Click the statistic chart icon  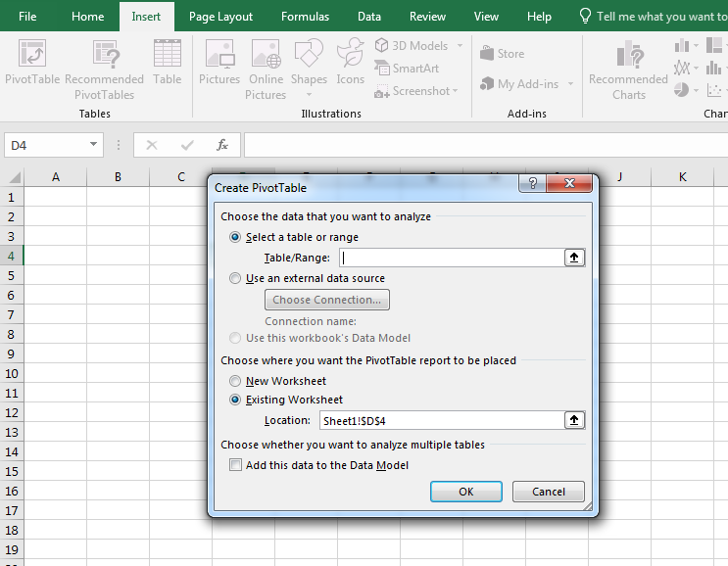(713, 69)
